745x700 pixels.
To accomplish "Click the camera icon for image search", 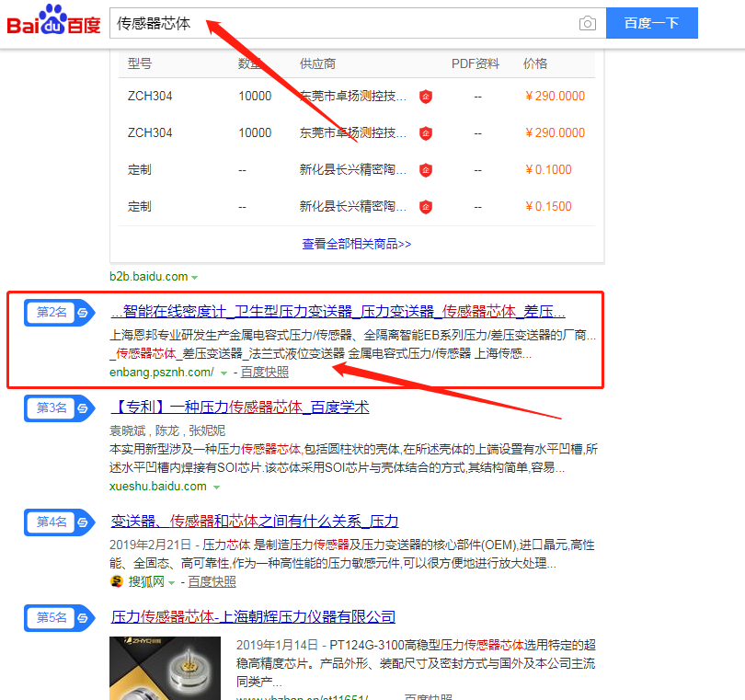I will point(587,23).
